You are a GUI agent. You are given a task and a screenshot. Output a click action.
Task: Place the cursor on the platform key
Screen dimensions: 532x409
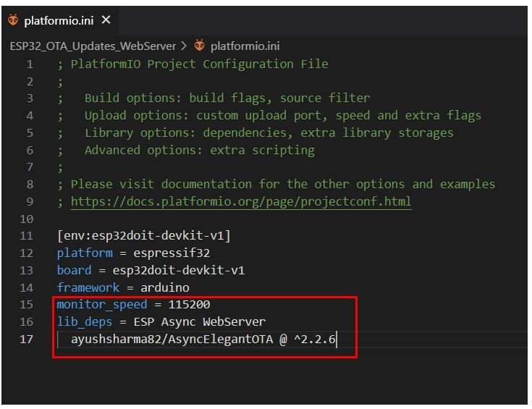pyautogui.click(x=85, y=253)
